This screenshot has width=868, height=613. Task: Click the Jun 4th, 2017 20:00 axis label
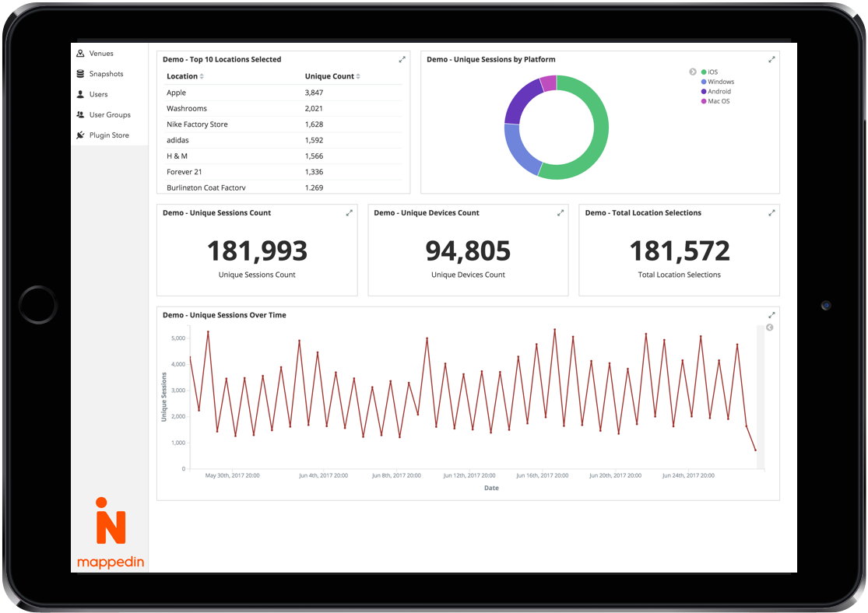point(323,476)
